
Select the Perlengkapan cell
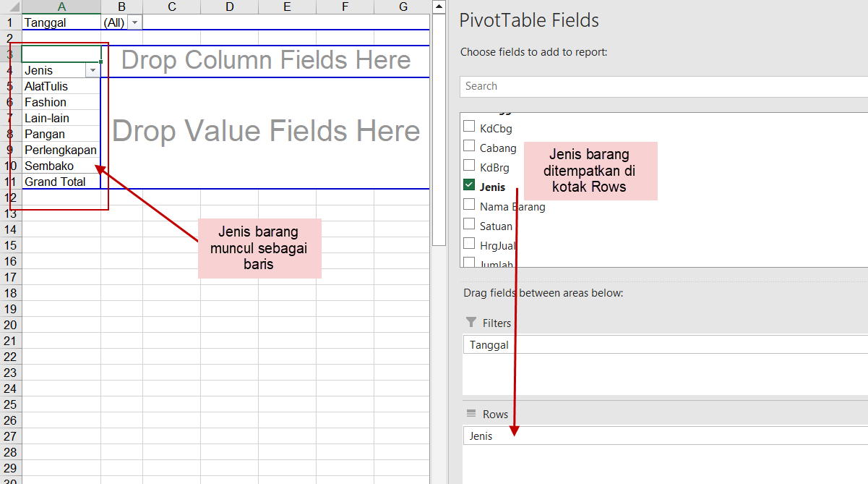(x=61, y=150)
